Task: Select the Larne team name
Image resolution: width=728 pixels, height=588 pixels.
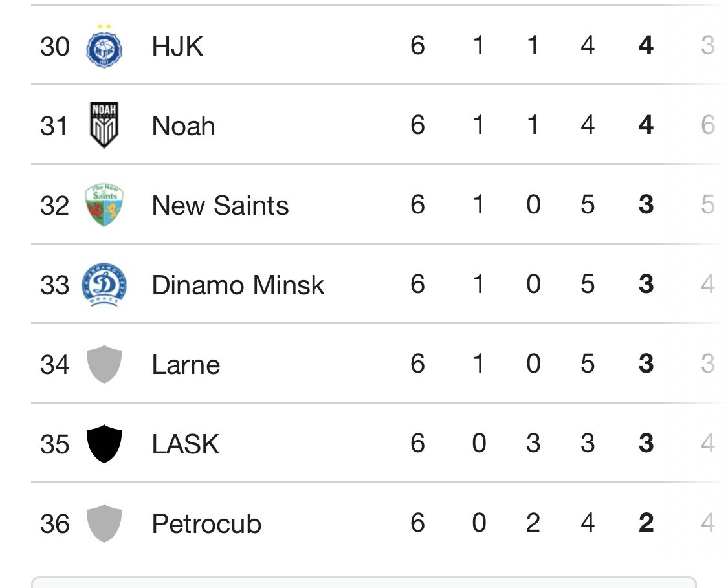Action: pyautogui.click(x=186, y=365)
